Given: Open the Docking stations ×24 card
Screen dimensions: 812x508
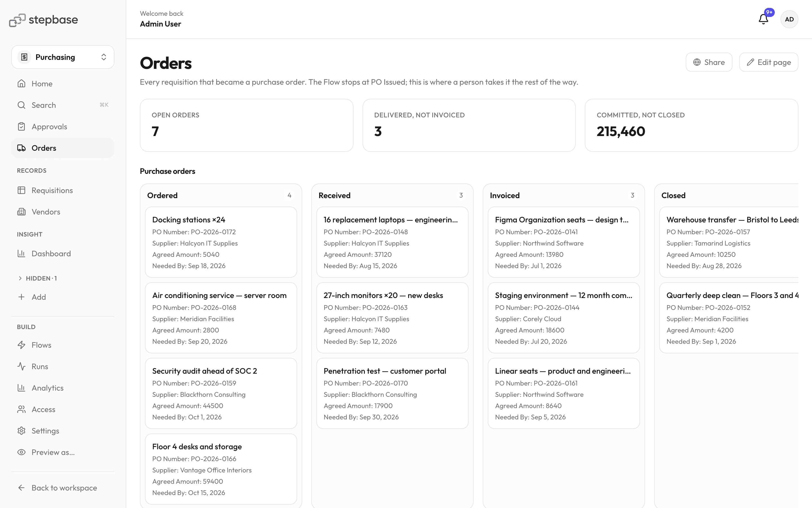Looking at the screenshot, I should point(221,242).
